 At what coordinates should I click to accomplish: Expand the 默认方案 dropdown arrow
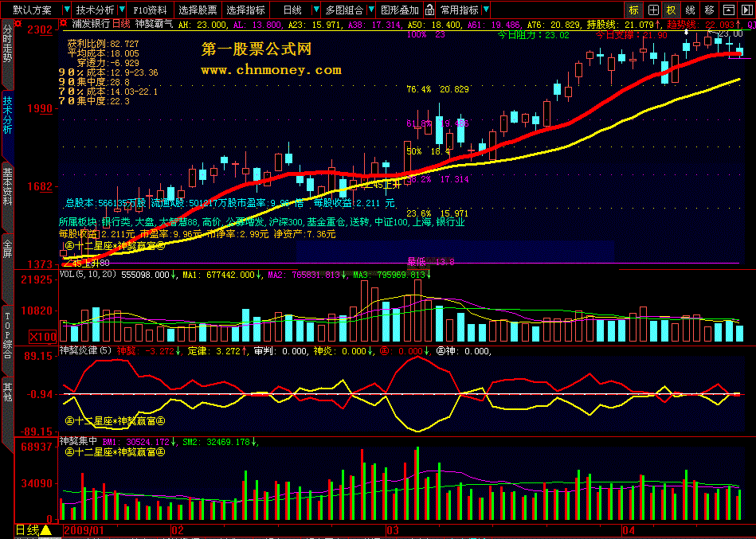67,10
